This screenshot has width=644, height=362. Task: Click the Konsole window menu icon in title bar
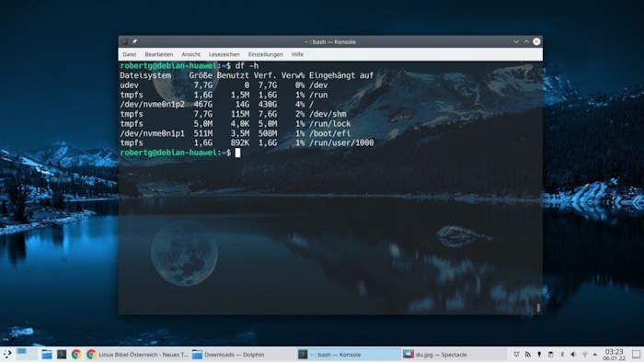tap(125, 42)
